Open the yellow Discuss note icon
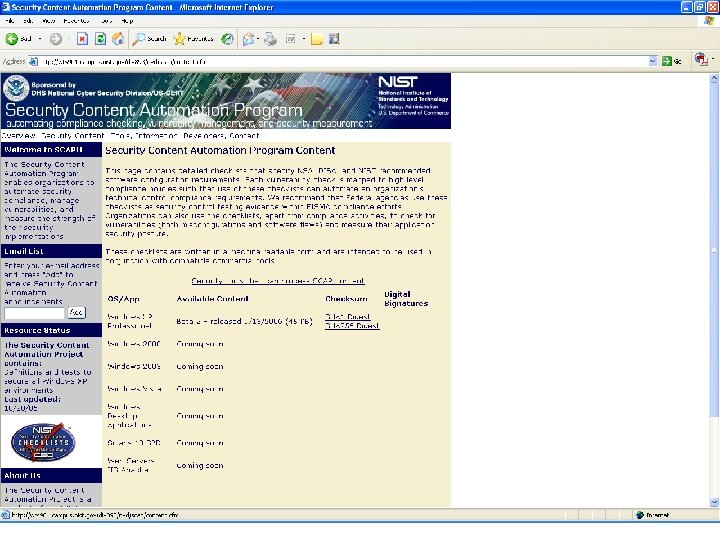Viewport: 720px width, 540px height. click(316, 39)
